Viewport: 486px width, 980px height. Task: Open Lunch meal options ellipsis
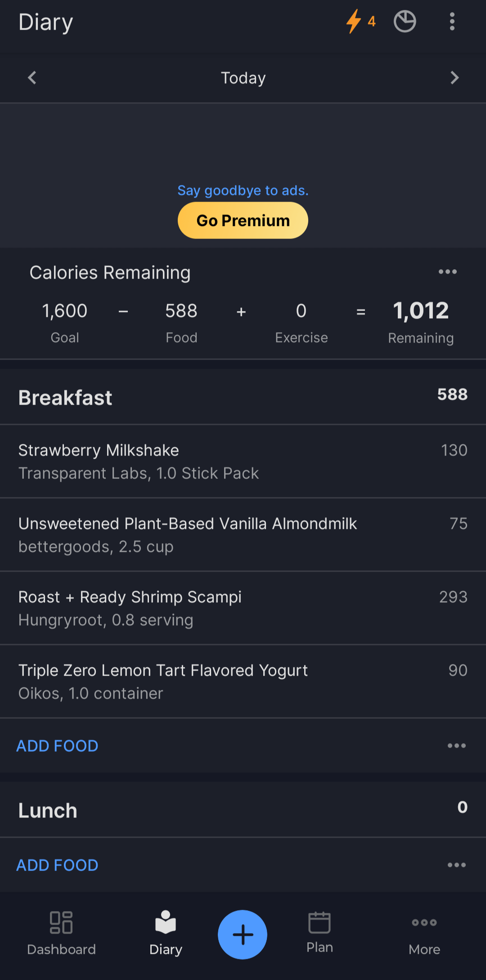456,865
